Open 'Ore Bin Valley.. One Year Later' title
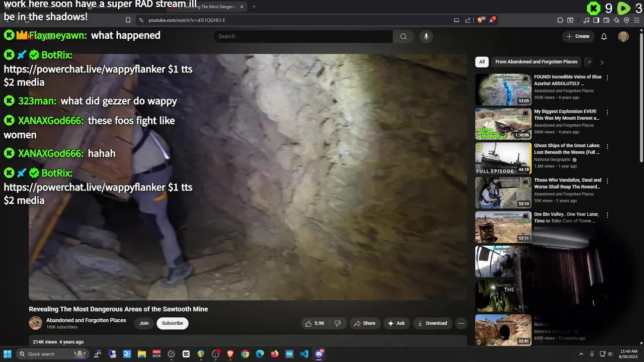 click(568, 217)
